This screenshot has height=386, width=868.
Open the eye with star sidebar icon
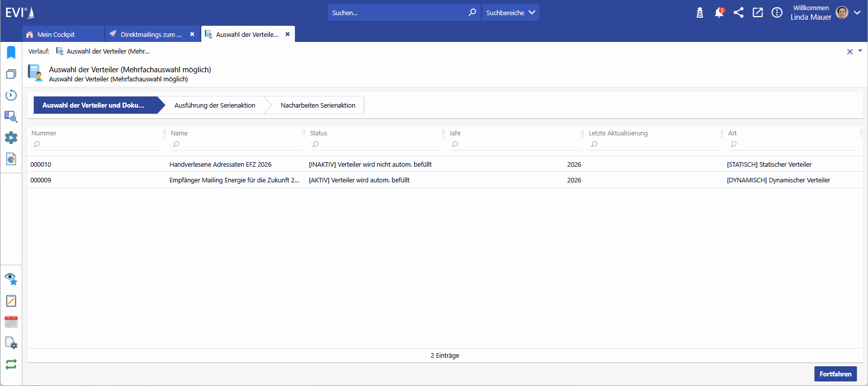[x=11, y=279]
